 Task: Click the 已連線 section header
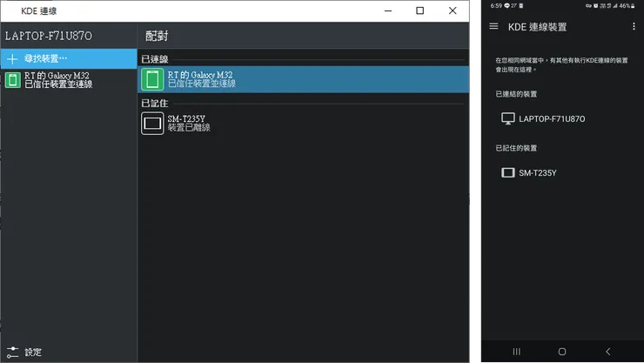155,59
